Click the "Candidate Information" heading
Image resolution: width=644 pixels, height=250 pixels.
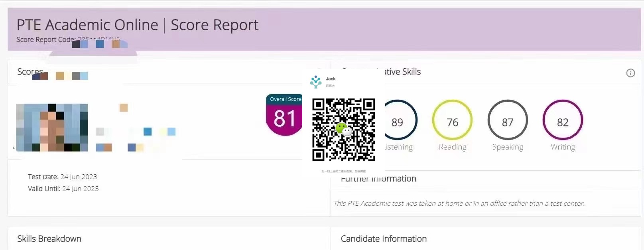[x=384, y=239]
